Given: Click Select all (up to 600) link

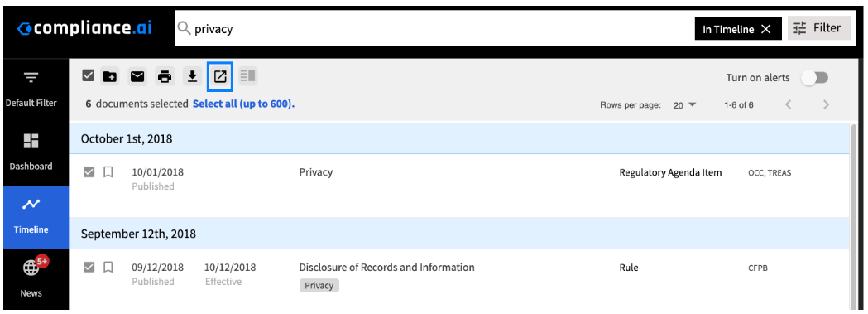Looking at the screenshot, I should [x=243, y=104].
